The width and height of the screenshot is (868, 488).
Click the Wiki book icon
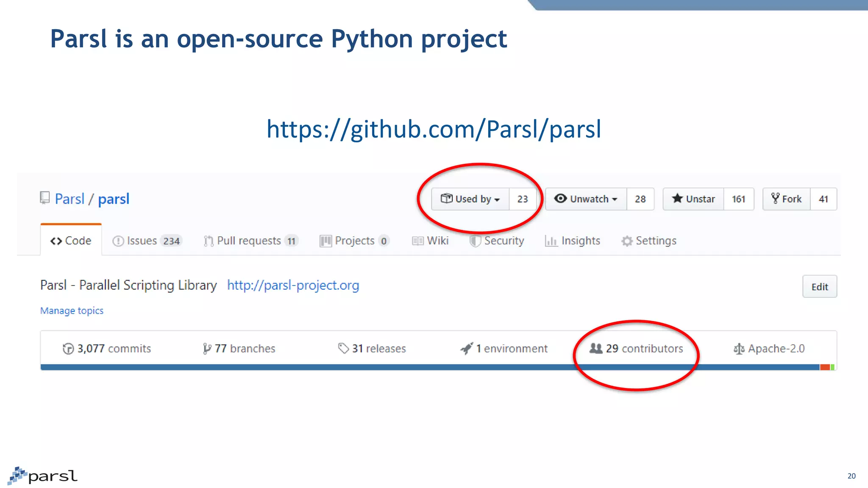(x=417, y=241)
